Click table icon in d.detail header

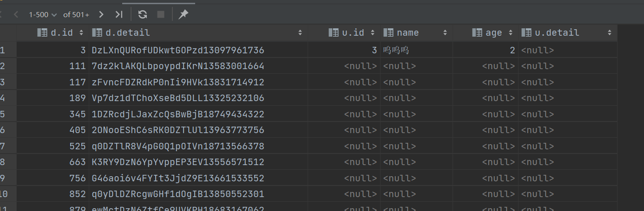pos(97,32)
